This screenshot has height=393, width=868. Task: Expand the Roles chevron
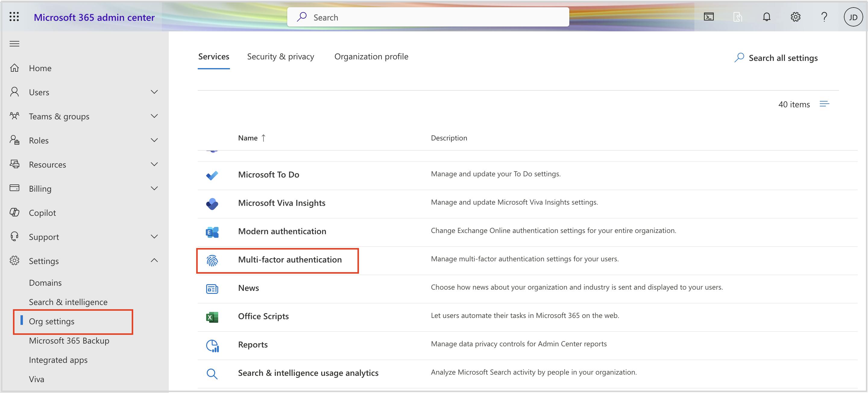(x=154, y=140)
